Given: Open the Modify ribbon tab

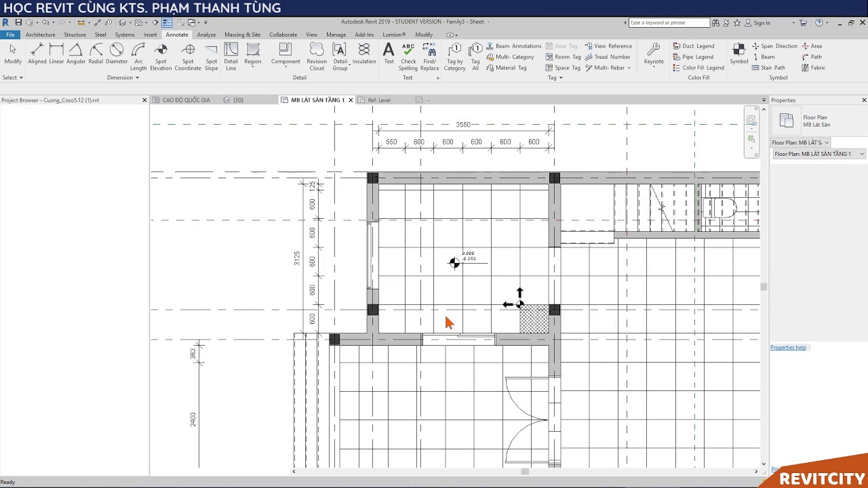Looking at the screenshot, I should (424, 35).
